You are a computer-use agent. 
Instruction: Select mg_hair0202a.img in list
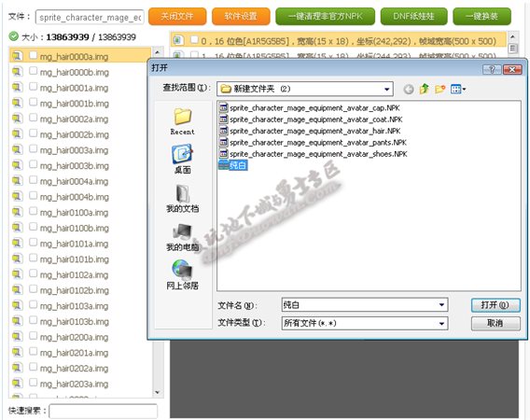point(74,369)
